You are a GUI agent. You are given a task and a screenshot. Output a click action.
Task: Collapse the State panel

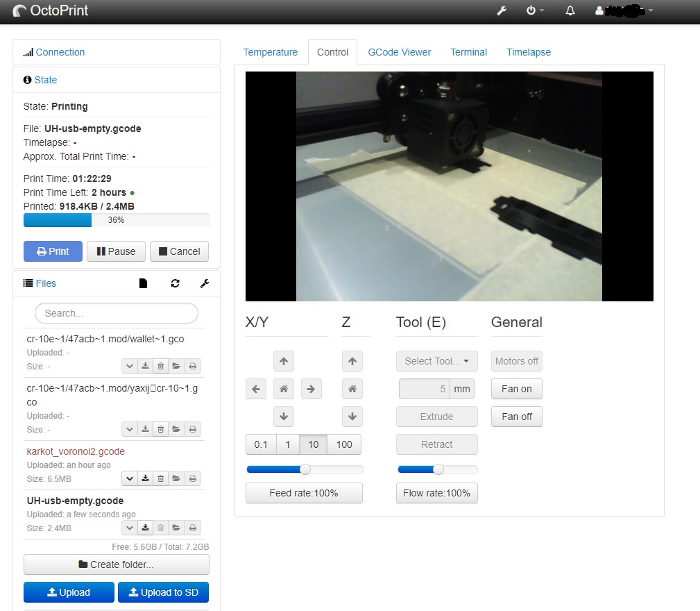click(46, 80)
